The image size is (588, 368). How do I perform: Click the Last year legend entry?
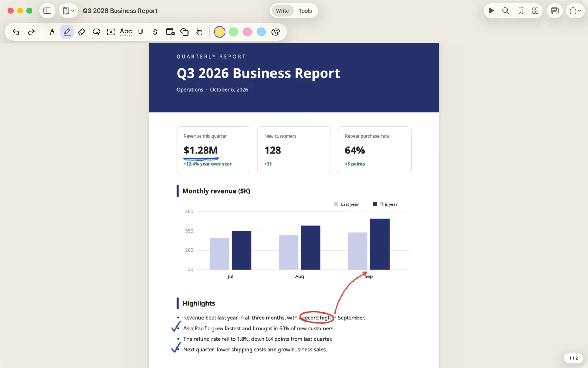(x=347, y=204)
